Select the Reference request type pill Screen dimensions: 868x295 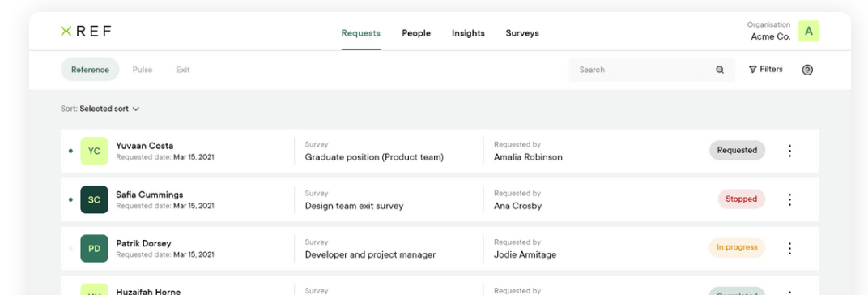90,70
